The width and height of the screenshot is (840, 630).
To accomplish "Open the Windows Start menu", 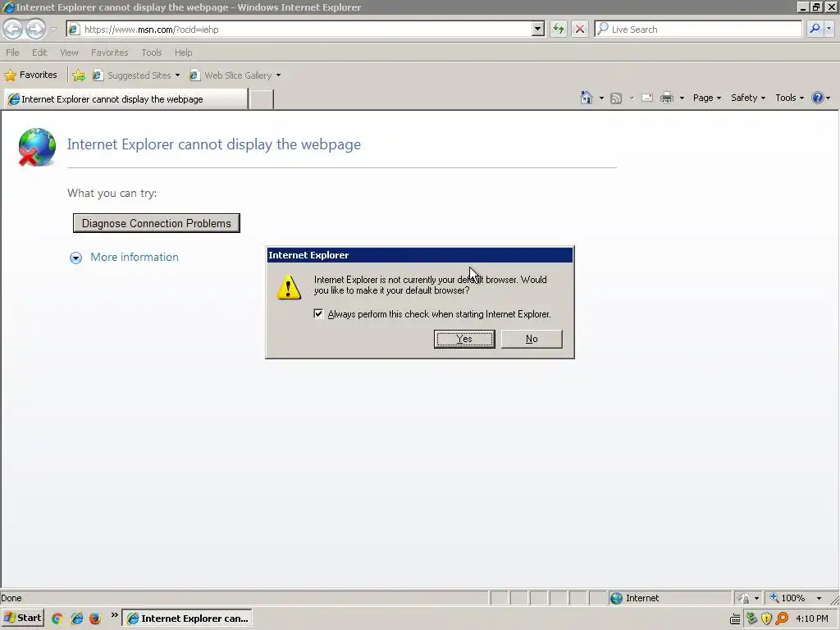I will (22, 619).
